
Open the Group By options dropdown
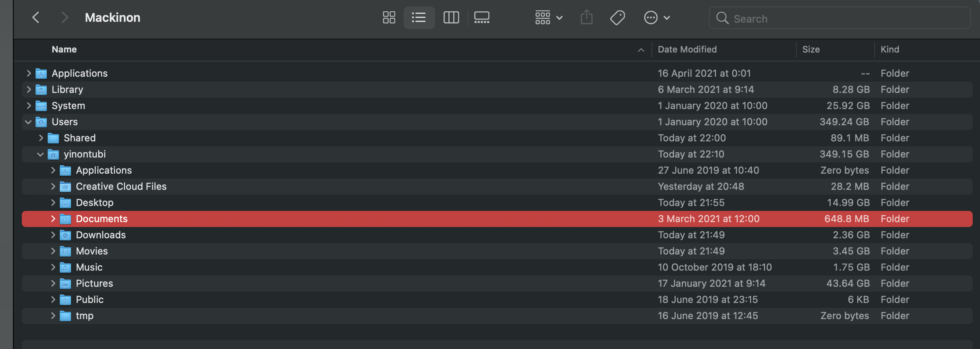click(x=548, y=17)
